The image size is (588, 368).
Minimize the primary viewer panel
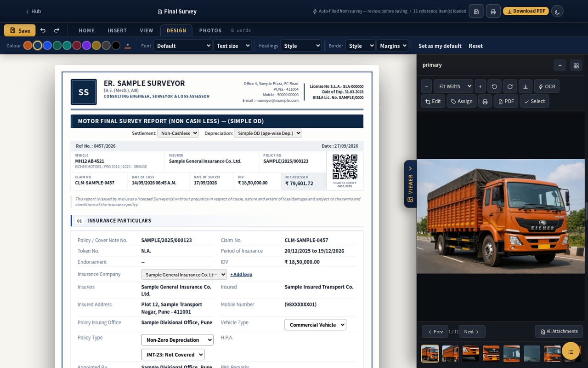coord(560,65)
